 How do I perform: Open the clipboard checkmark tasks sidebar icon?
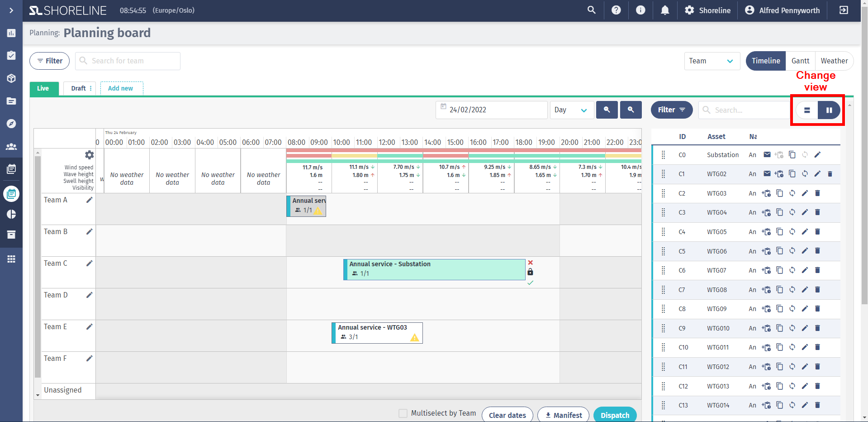[11, 55]
